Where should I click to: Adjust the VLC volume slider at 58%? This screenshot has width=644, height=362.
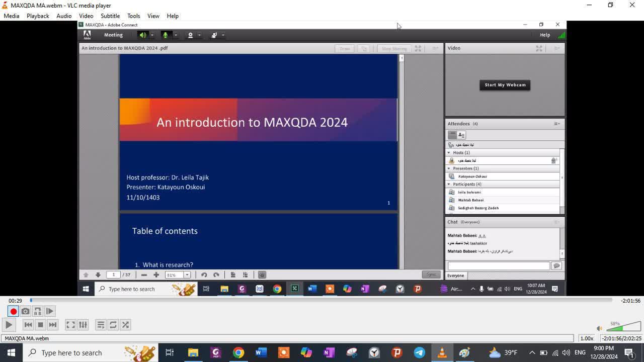623,326
